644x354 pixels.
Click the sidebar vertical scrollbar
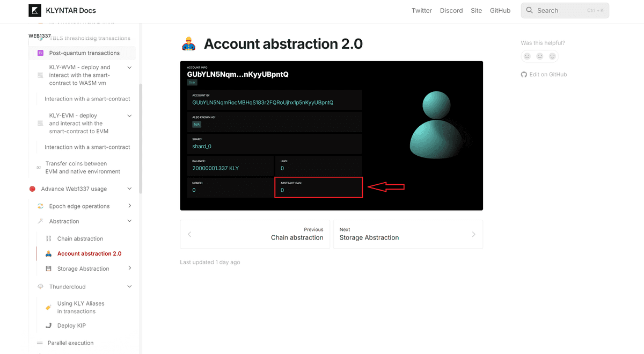coord(141,139)
